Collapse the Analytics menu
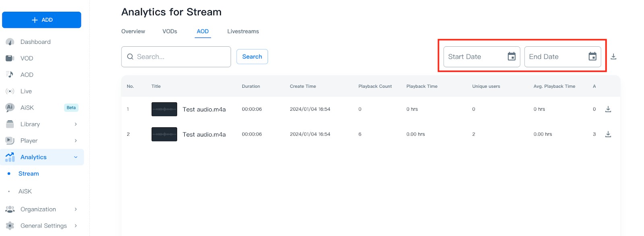 (x=76, y=157)
